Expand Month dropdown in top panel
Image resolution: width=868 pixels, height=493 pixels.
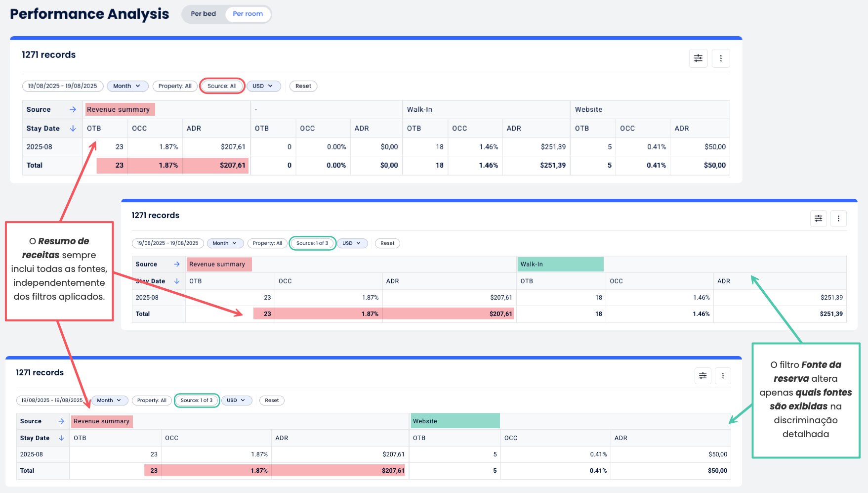(x=127, y=86)
